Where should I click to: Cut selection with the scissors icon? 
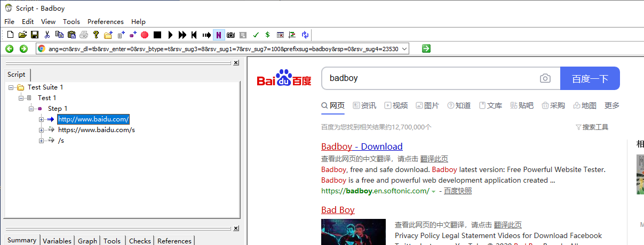(47, 35)
